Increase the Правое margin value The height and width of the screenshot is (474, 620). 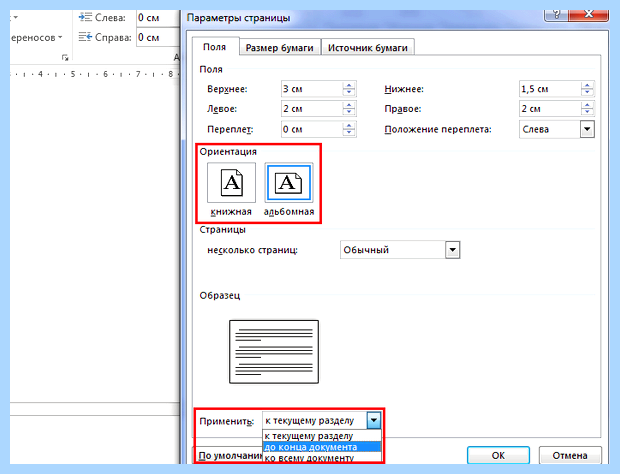click(587, 105)
